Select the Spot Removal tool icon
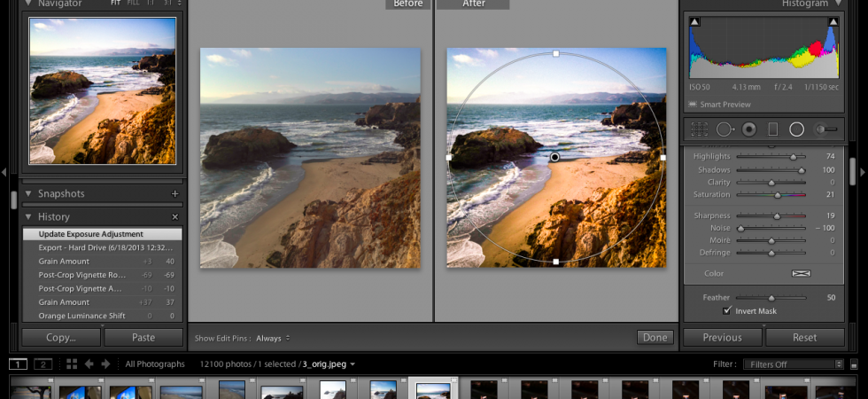Screen dimensions: 868x399 [725, 129]
